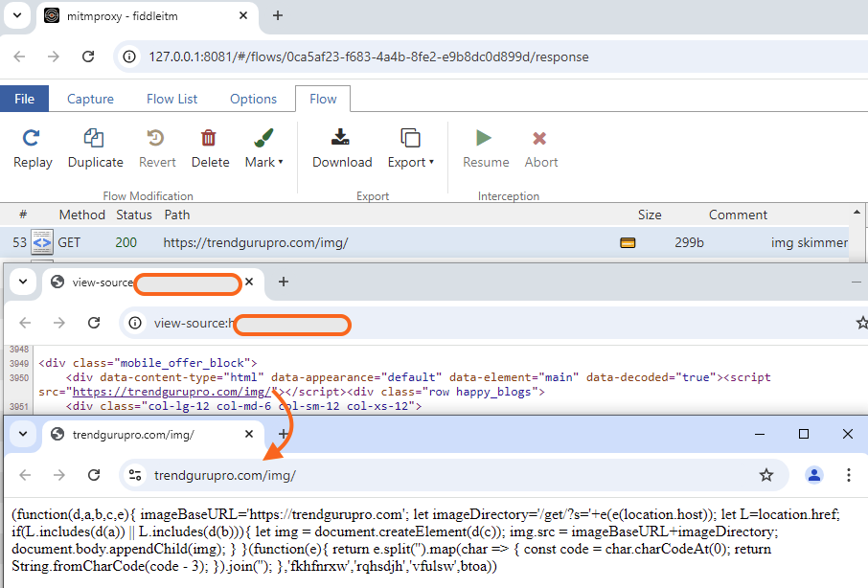Open the Chrome profile avatar

tap(814, 475)
